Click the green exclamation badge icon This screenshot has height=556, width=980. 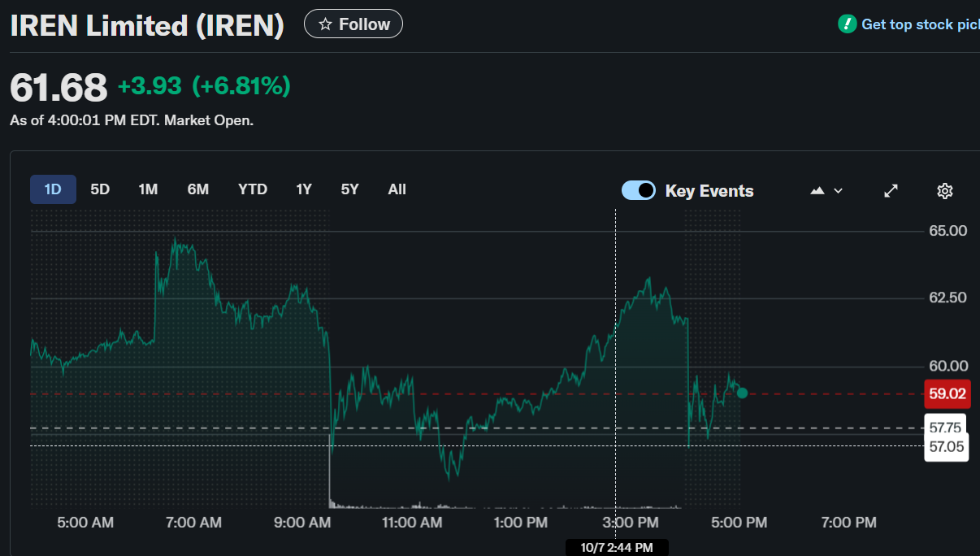[847, 24]
